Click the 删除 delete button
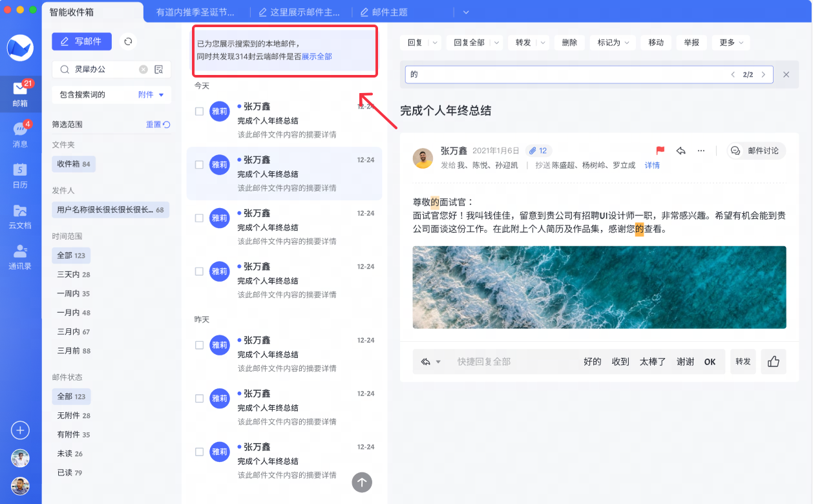This screenshot has height=504, width=813. click(569, 43)
